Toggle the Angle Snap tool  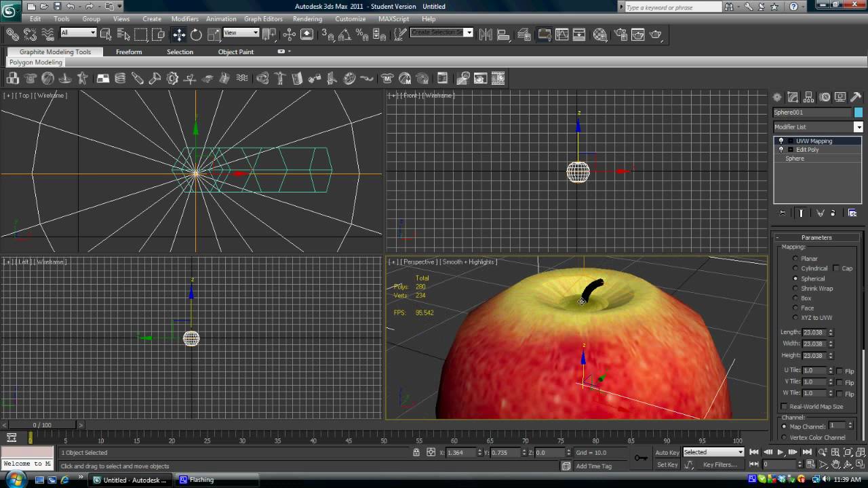click(x=347, y=35)
